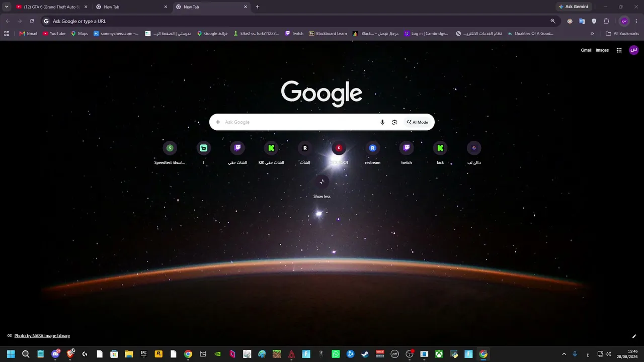Screen dimensions: 644x362
Task: Open the Speedtest shortcut
Action: [170, 153]
